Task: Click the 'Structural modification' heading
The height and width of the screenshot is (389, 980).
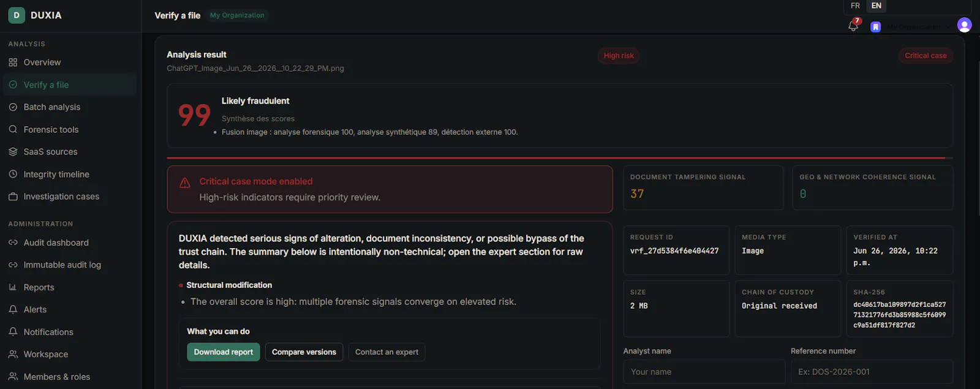Action: click(x=229, y=285)
